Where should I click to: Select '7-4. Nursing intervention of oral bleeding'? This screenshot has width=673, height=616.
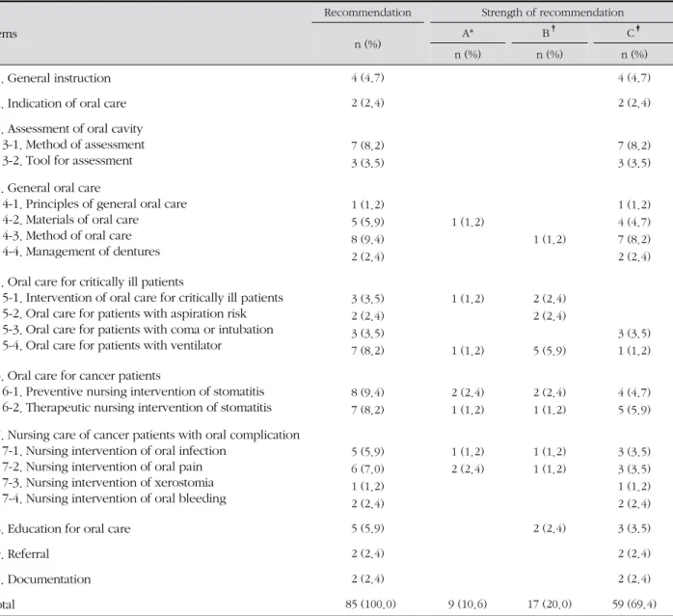pos(114,498)
